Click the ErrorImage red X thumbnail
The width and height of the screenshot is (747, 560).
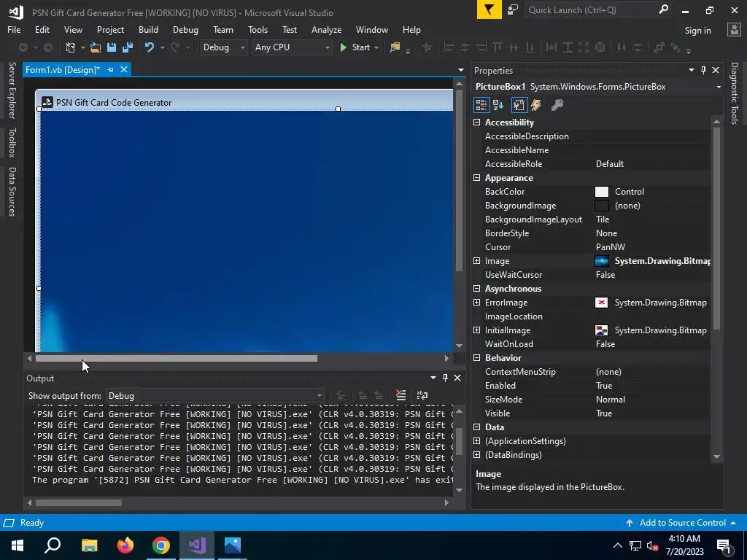(x=602, y=303)
